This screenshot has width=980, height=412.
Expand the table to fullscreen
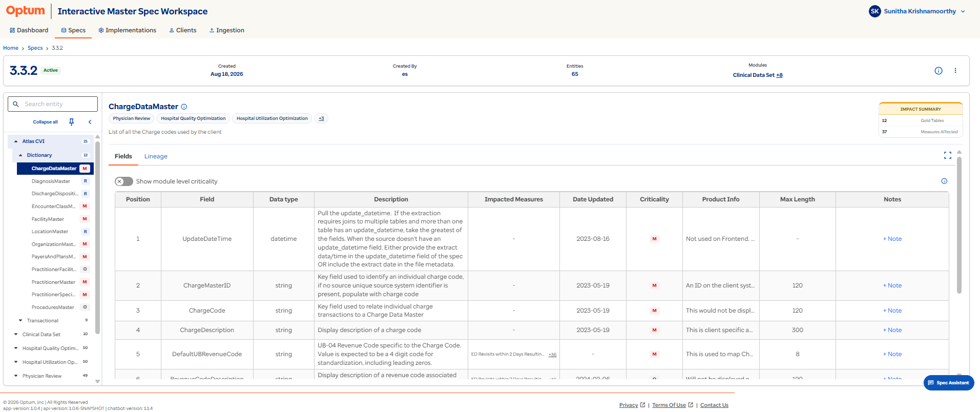pyautogui.click(x=948, y=155)
